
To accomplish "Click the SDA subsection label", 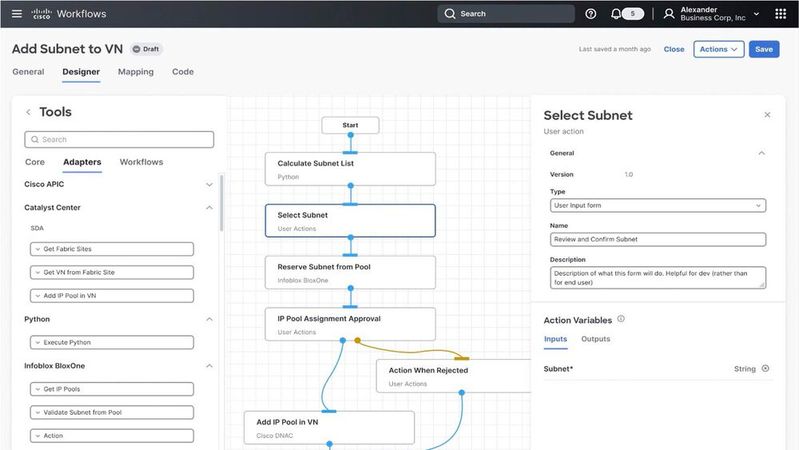I will pos(37,228).
